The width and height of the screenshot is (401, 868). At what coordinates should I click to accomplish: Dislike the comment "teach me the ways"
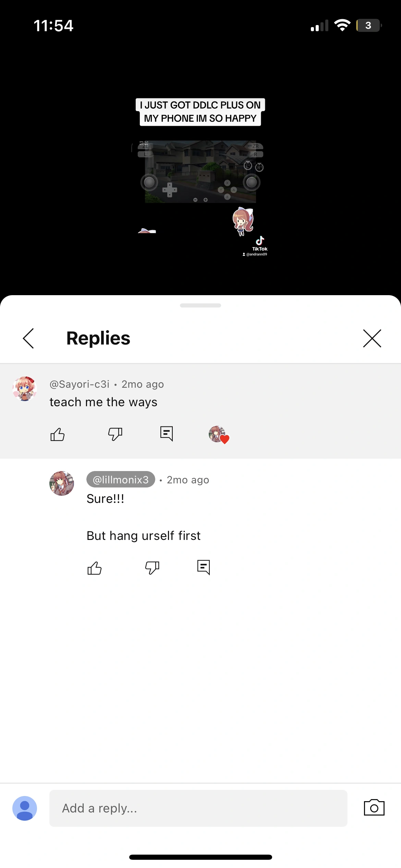point(115,434)
